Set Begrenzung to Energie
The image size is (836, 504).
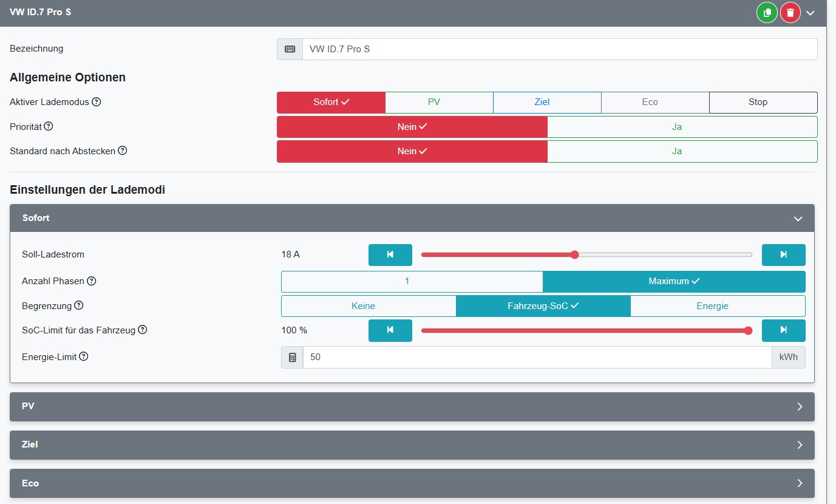click(718, 306)
